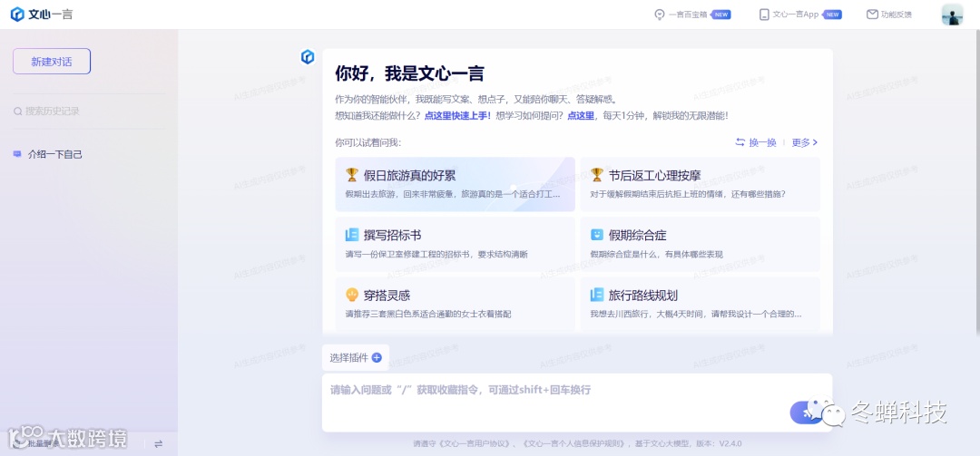The height and width of the screenshot is (456, 980).
Task: Start a new chat with 新建对话
Action: 52,62
